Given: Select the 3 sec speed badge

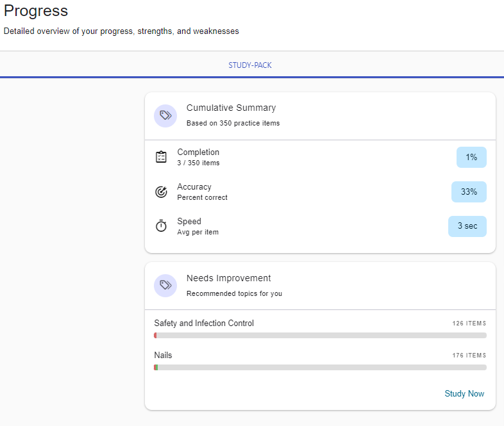Looking at the screenshot, I should pyautogui.click(x=467, y=226).
